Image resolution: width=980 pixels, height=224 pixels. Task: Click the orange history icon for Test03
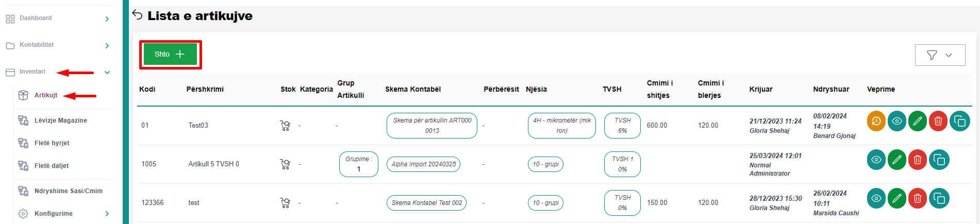(x=876, y=122)
